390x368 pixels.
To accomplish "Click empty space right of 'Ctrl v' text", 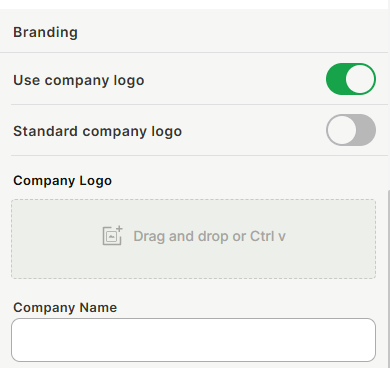I will [x=330, y=239].
